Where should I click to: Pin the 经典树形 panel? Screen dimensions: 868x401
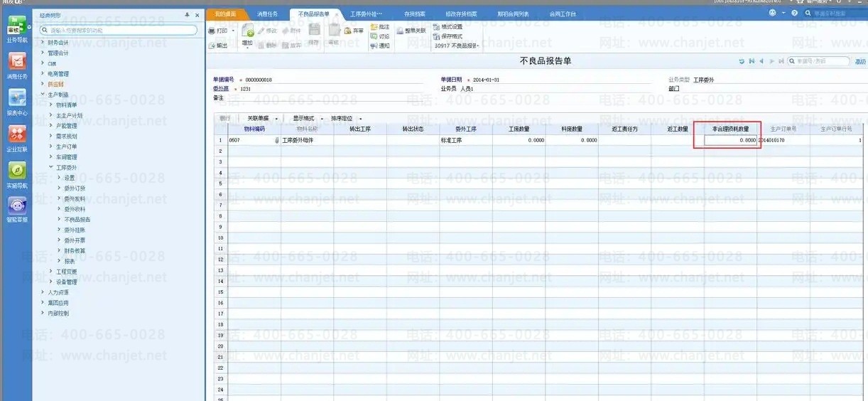coord(187,14)
